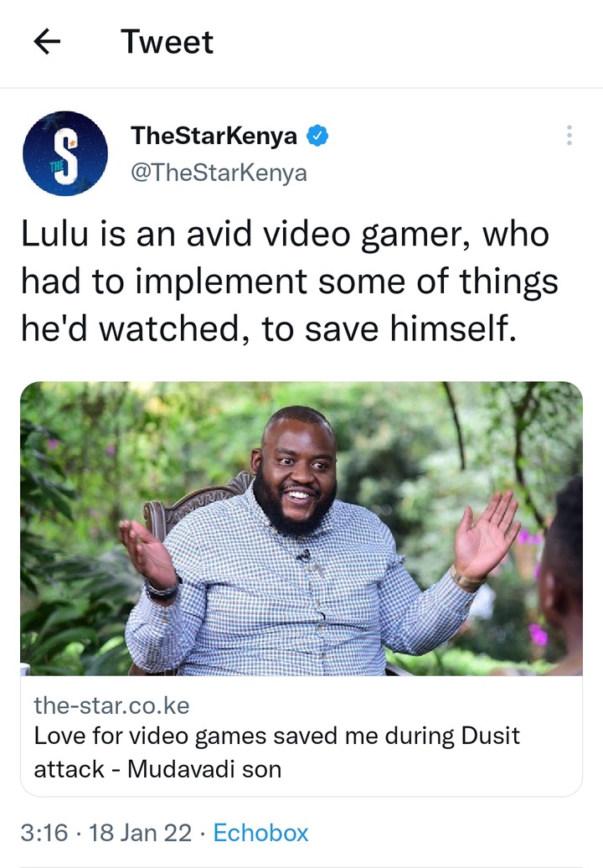603x868 pixels.
Task: Select the tweet text about Lulu
Action: (289, 282)
